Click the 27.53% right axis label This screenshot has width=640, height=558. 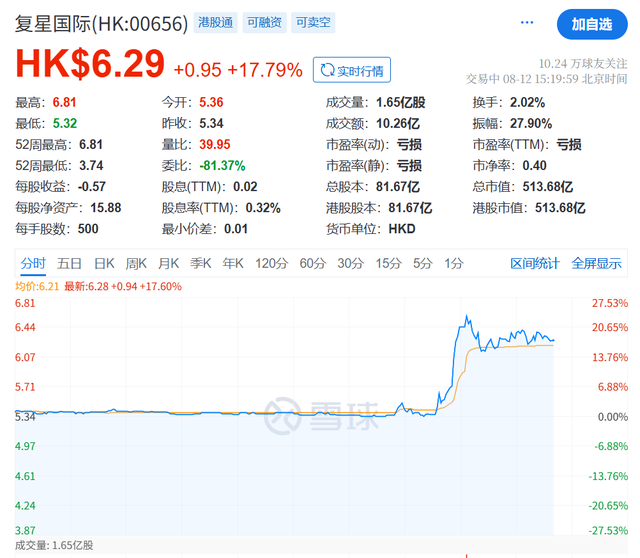[610, 303]
